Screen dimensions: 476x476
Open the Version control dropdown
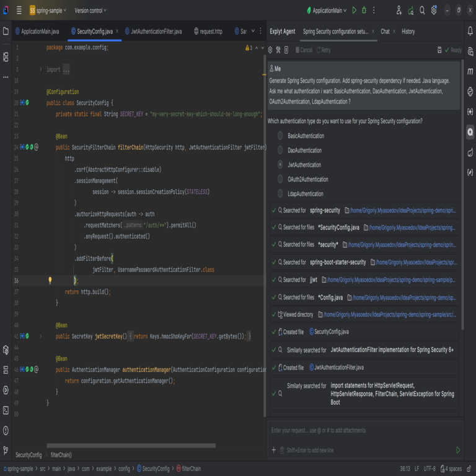(90, 11)
